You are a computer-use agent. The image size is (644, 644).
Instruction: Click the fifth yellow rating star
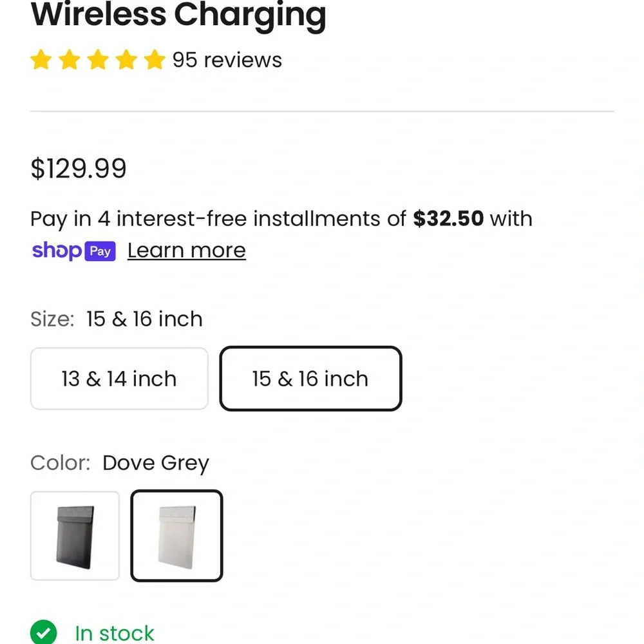(155, 60)
